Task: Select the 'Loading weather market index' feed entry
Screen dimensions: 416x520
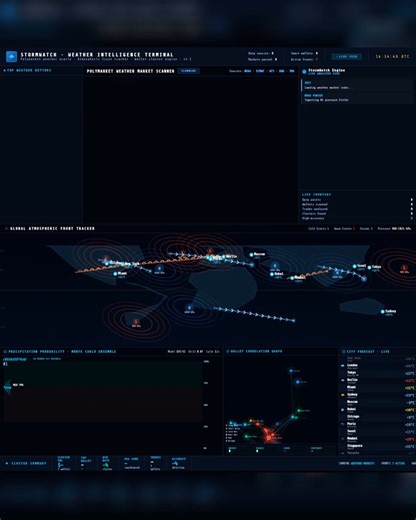Action: [x=357, y=85]
